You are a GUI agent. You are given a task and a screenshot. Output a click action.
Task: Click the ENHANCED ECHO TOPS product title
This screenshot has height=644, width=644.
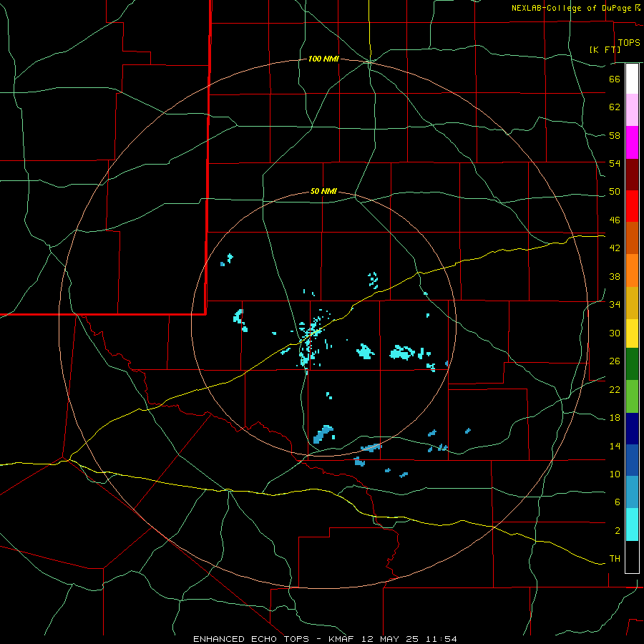(x=251, y=639)
